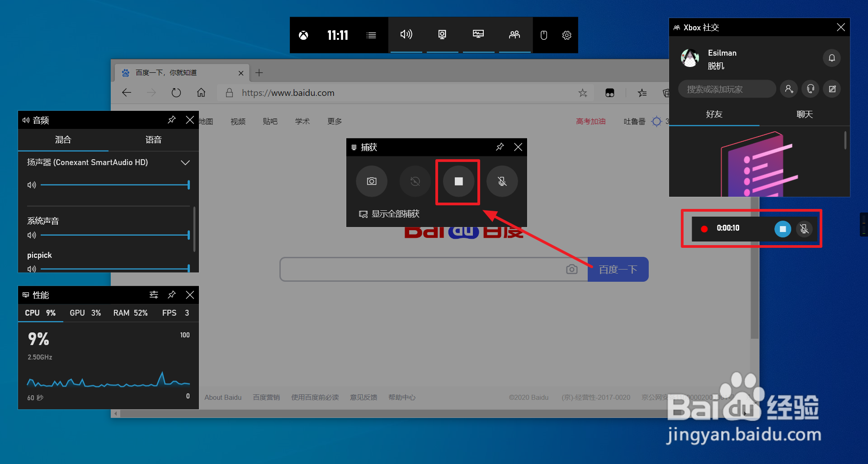This screenshot has height=464, width=868.
Task: Click the Audio widget scrollbar
Action: [x=194, y=229]
